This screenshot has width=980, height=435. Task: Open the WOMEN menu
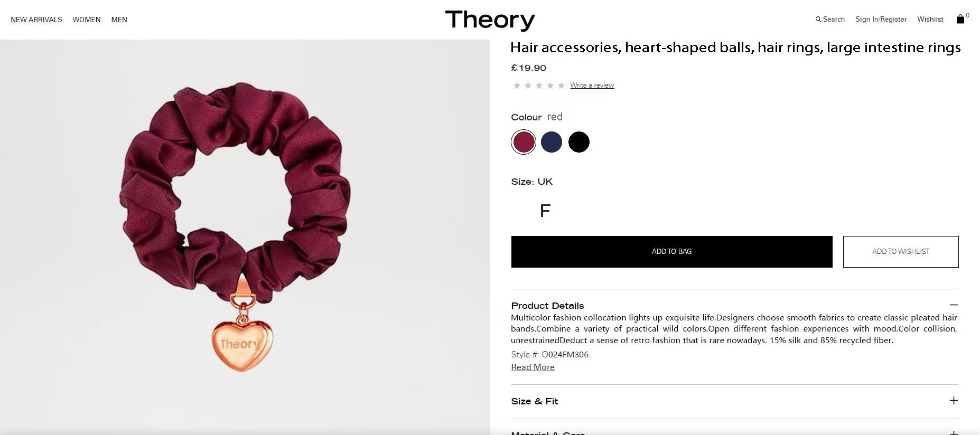point(87,20)
